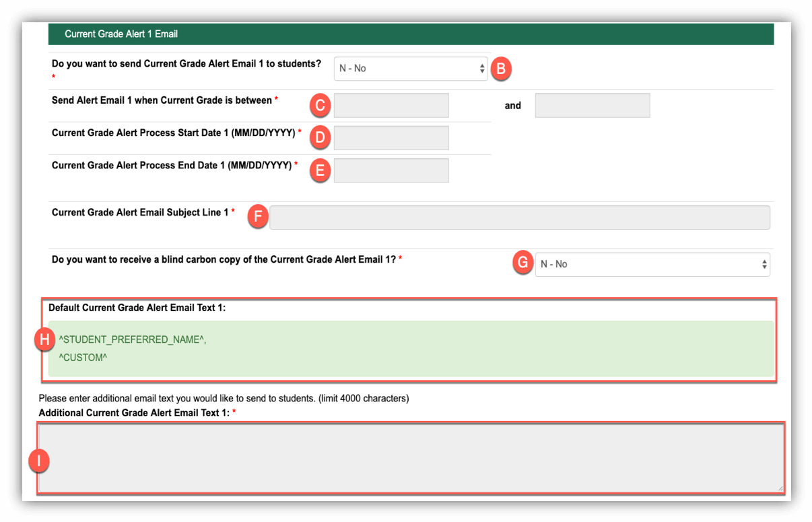
Task: Click the Additional Current Grade Alert Email textarea
Action: 411,458
